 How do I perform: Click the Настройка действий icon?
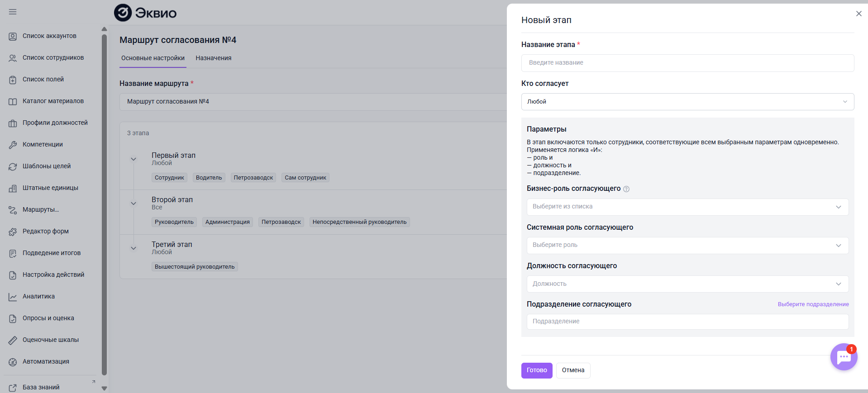[13, 275]
